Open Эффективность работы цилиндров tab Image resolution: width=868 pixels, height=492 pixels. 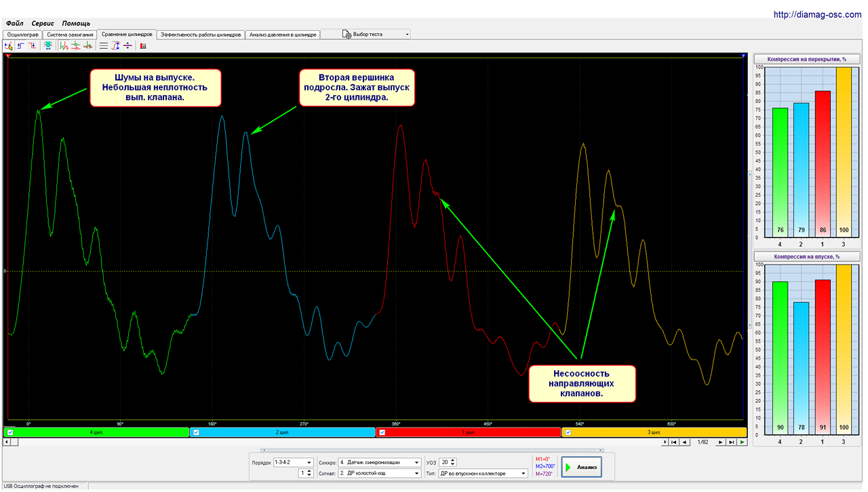click(200, 34)
